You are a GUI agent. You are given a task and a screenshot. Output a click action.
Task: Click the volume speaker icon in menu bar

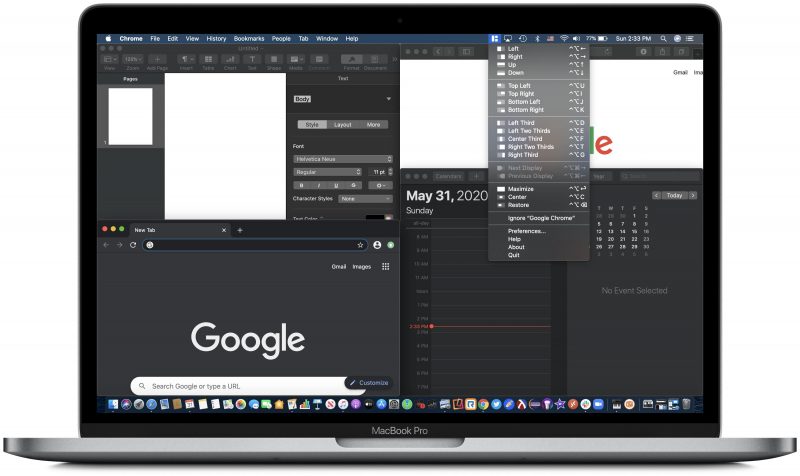577,38
